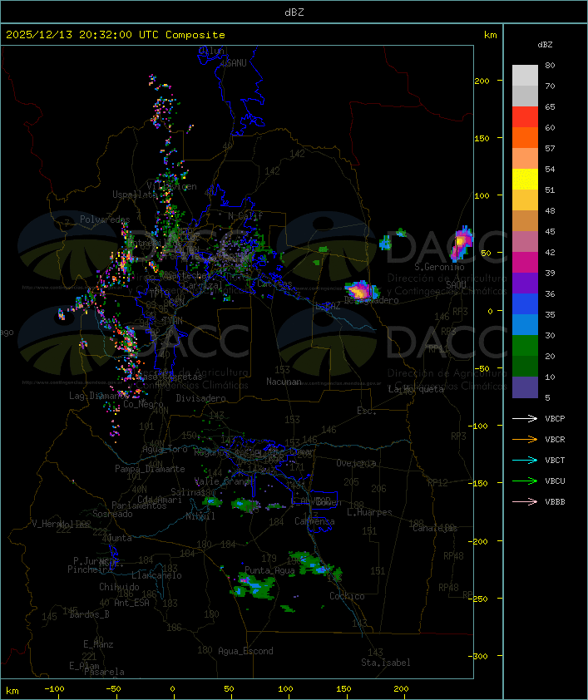The height and width of the screenshot is (700, 588).
Task: Click the Sosneado place label
Action: [x=112, y=514]
